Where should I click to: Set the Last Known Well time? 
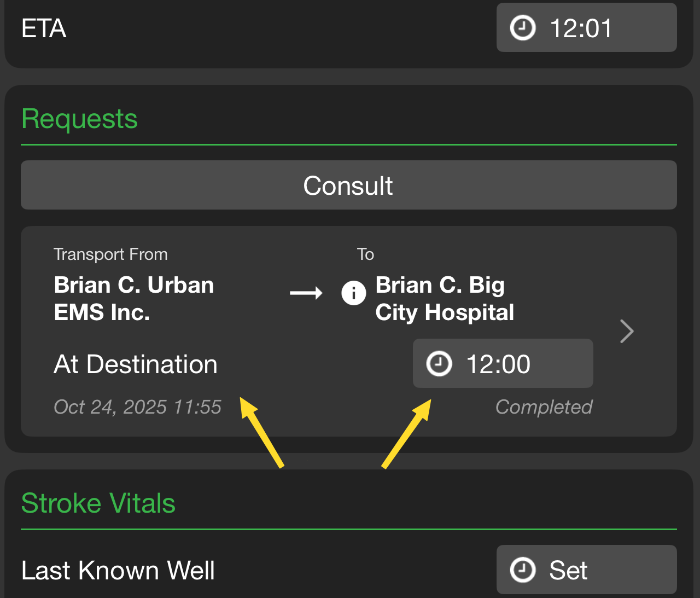pyautogui.click(x=586, y=570)
